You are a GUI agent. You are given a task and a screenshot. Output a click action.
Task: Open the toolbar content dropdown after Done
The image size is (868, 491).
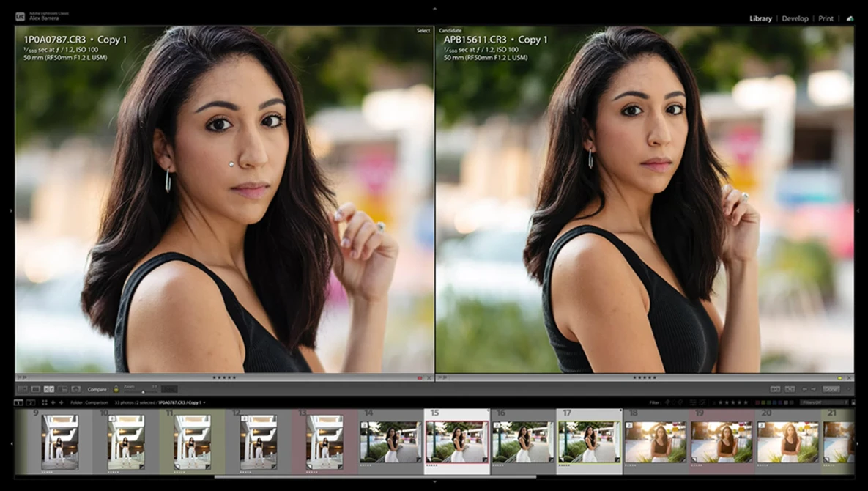tap(848, 389)
